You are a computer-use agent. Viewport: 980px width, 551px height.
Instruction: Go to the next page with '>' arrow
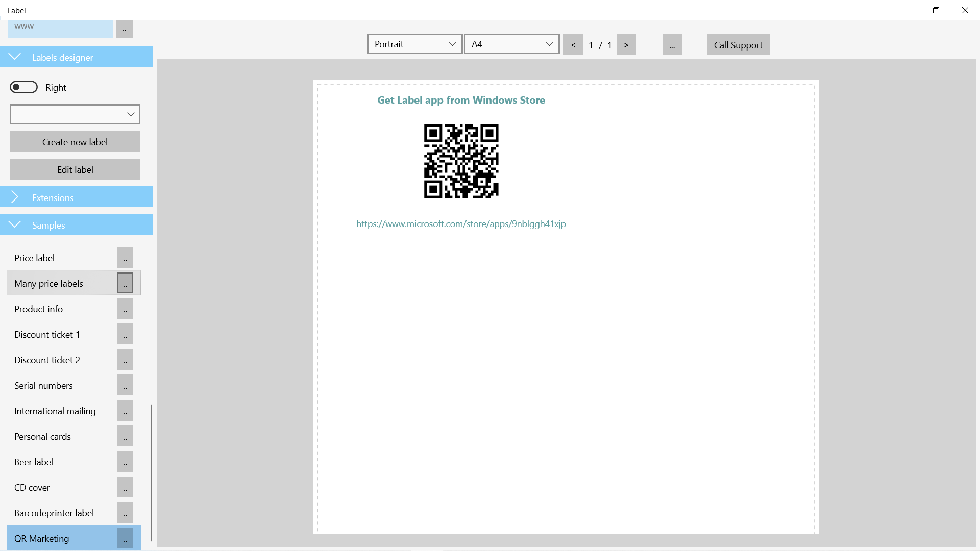click(626, 44)
